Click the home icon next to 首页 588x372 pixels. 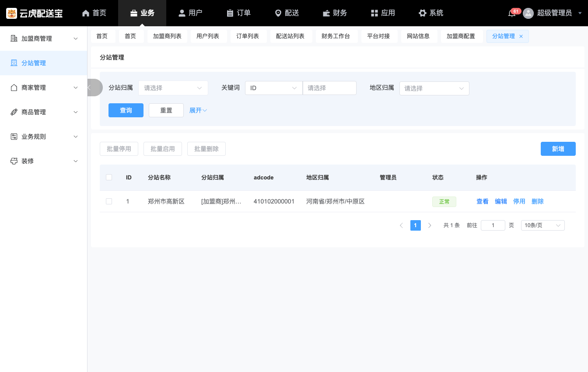(86, 13)
